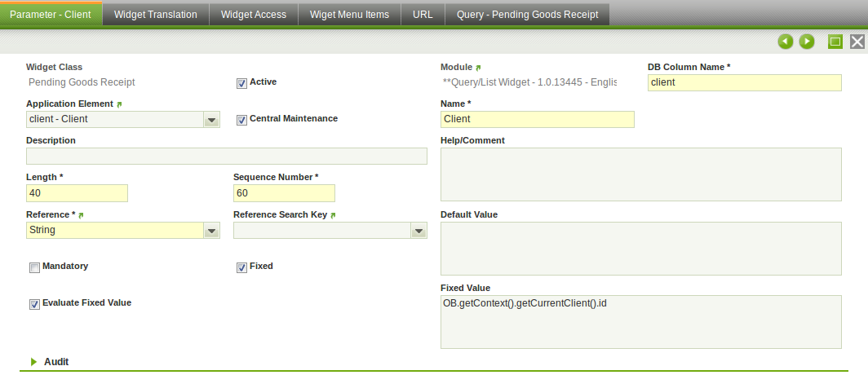Go to the previous record arrow
The height and width of the screenshot is (375, 868).
(x=786, y=42)
